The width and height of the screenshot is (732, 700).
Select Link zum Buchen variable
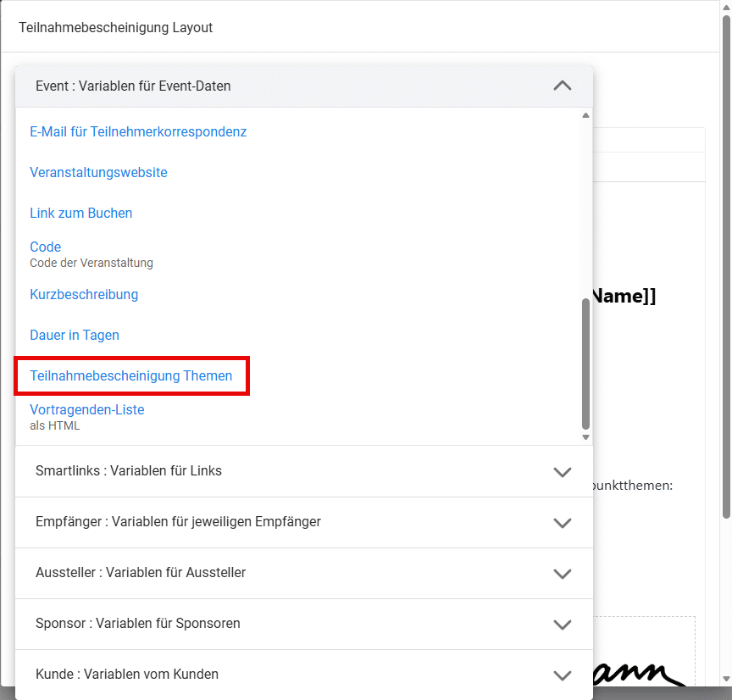tap(81, 213)
